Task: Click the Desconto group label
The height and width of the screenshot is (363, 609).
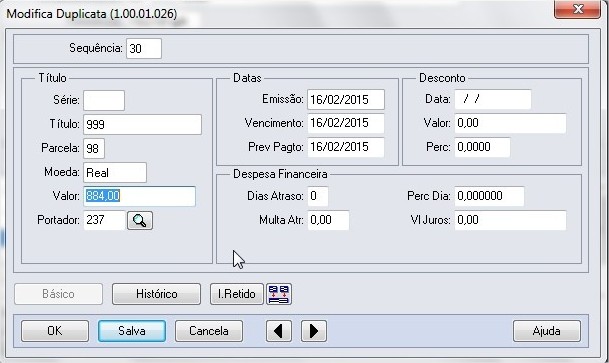Action: coord(442,78)
